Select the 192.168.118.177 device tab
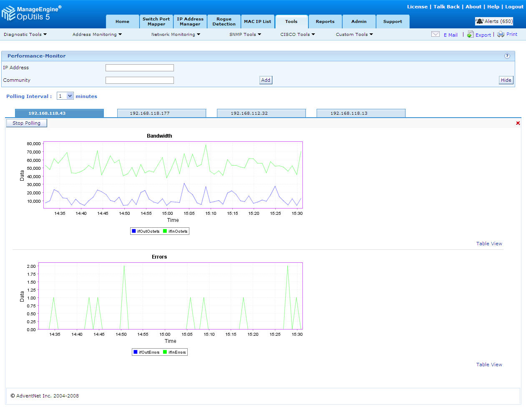This screenshot has width=526, height=420. [x=161, y=113]
